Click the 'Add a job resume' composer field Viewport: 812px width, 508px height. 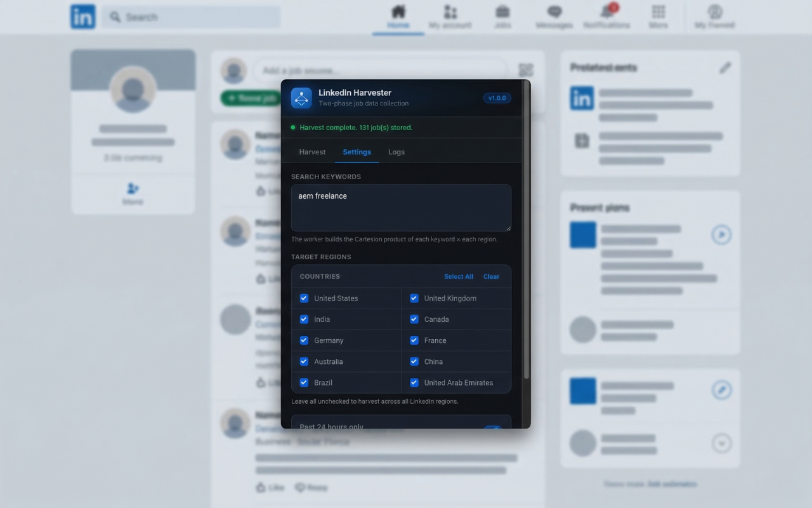pyautogui.click(x=381, y=70)
